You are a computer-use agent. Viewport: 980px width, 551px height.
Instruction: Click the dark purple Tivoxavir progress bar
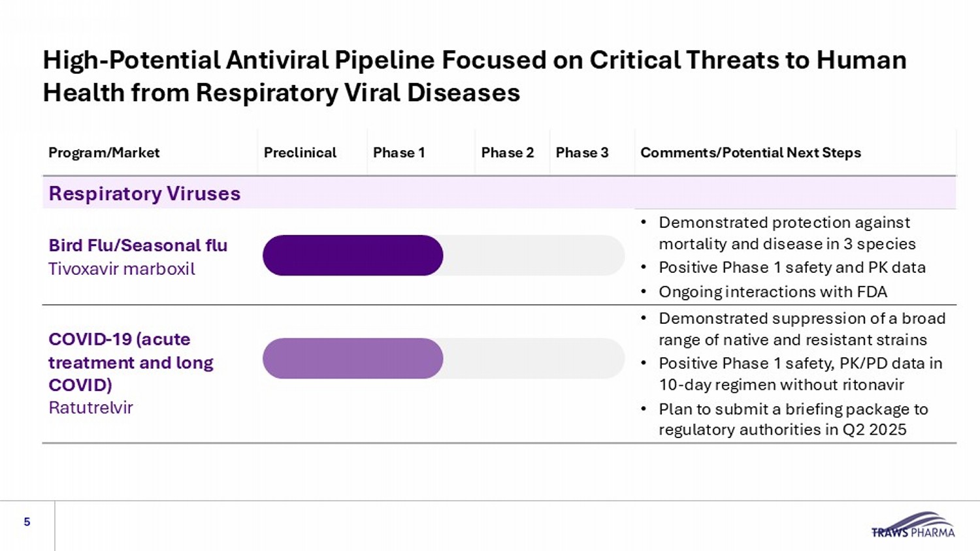tap(353, 255)
